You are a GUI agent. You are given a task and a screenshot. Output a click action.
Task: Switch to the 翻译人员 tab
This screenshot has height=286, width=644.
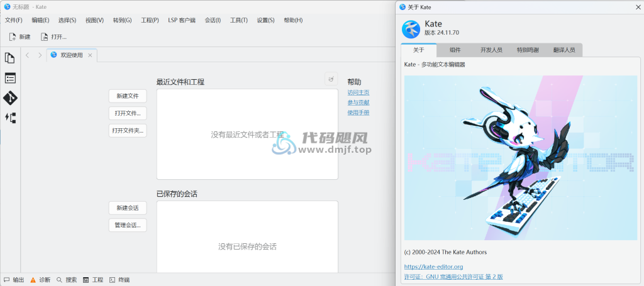(x=564, y=50)
